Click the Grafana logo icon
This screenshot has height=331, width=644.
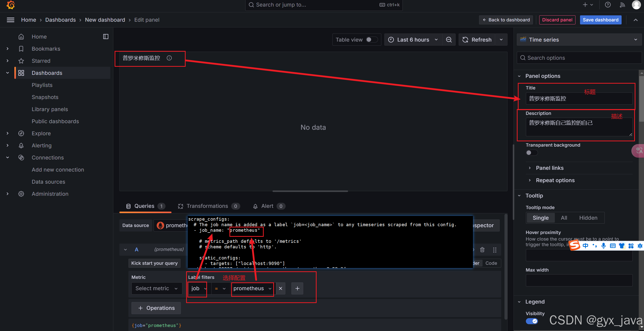11,5
